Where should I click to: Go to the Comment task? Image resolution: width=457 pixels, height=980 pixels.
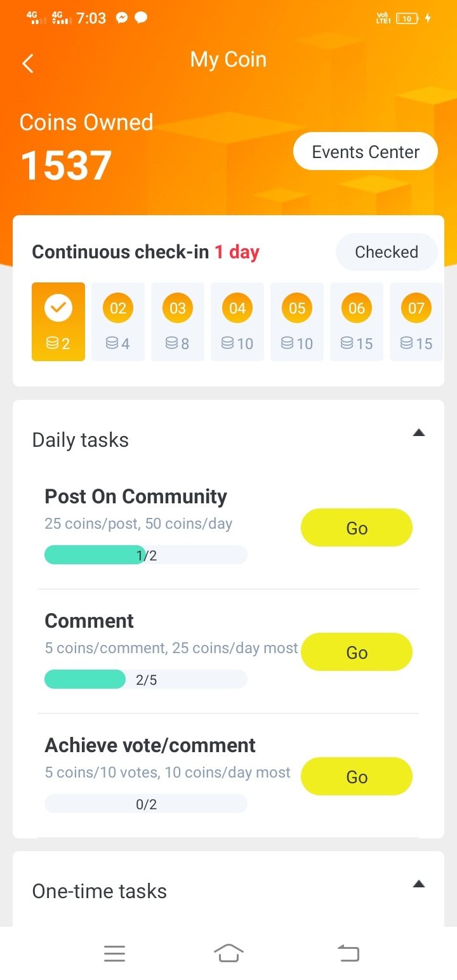click(357, 652)
